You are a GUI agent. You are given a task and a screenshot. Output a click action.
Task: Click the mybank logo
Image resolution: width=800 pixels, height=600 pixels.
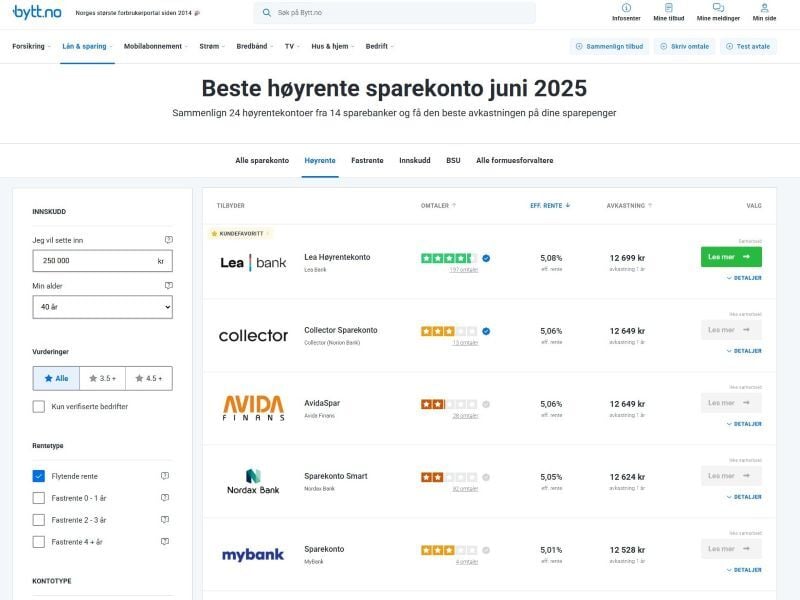point(253,555)
